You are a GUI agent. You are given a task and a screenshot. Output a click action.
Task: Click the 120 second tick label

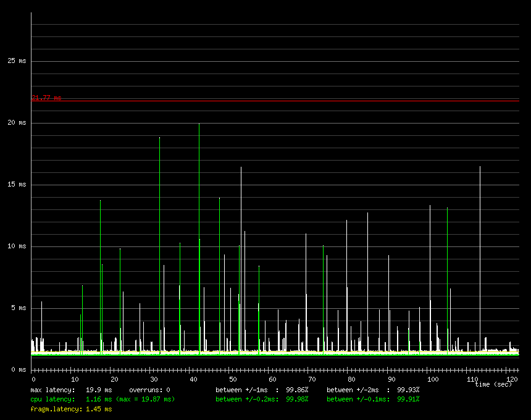512,379
